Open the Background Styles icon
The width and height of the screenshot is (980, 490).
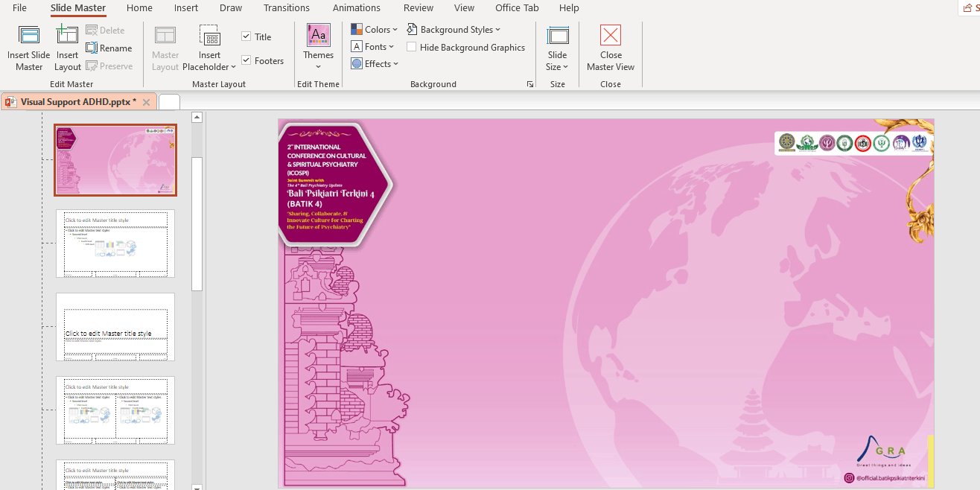pos(412,30)
